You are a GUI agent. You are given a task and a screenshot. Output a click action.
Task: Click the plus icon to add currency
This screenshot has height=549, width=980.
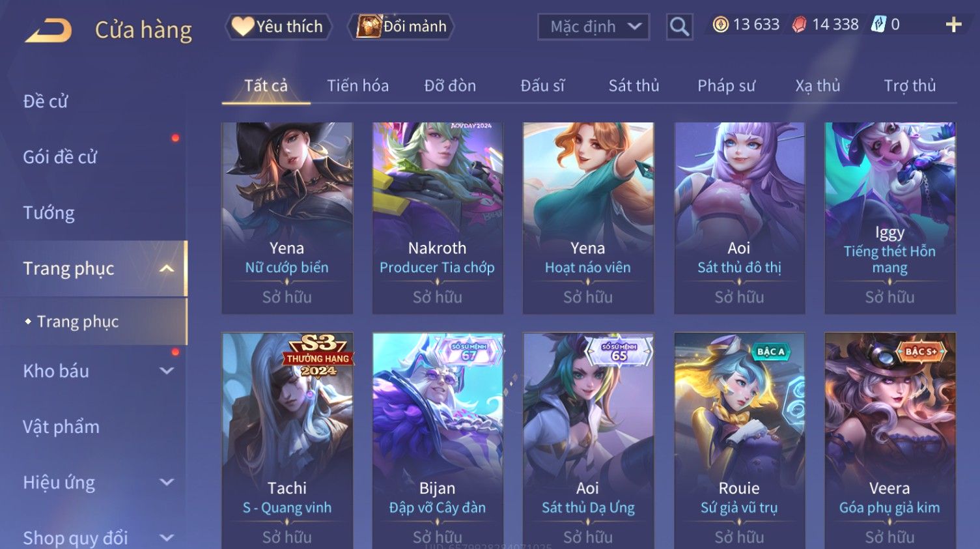click(x=953, y=25)
